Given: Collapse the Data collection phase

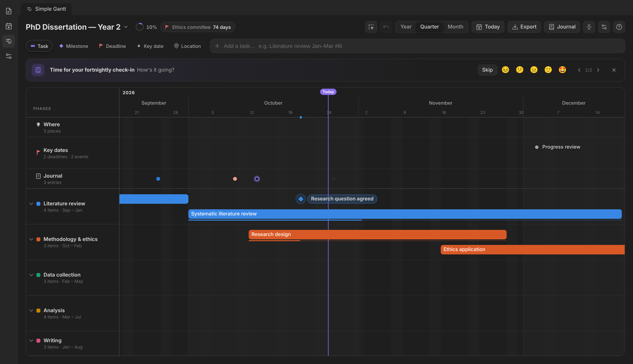Looking at the screenshot, I should [x=31, y=275].
